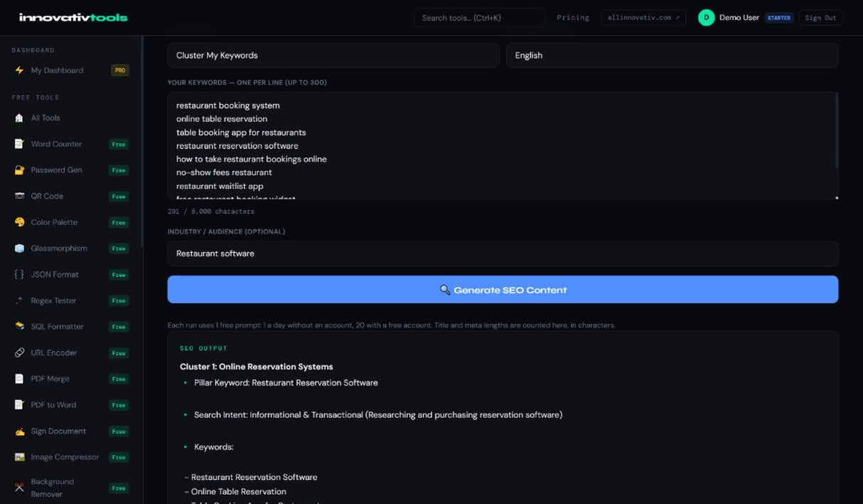Open Glassmorphism tool icon
The width and height of the screenshot is (863, 504).
pyautogui.click(x=19, y=249)
